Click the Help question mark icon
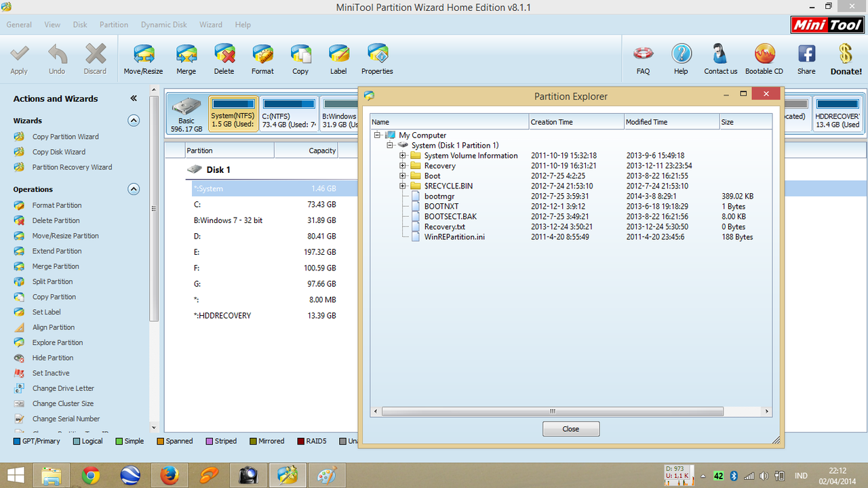This screenshot has height=488, width=868. click(x=681, y=54)
